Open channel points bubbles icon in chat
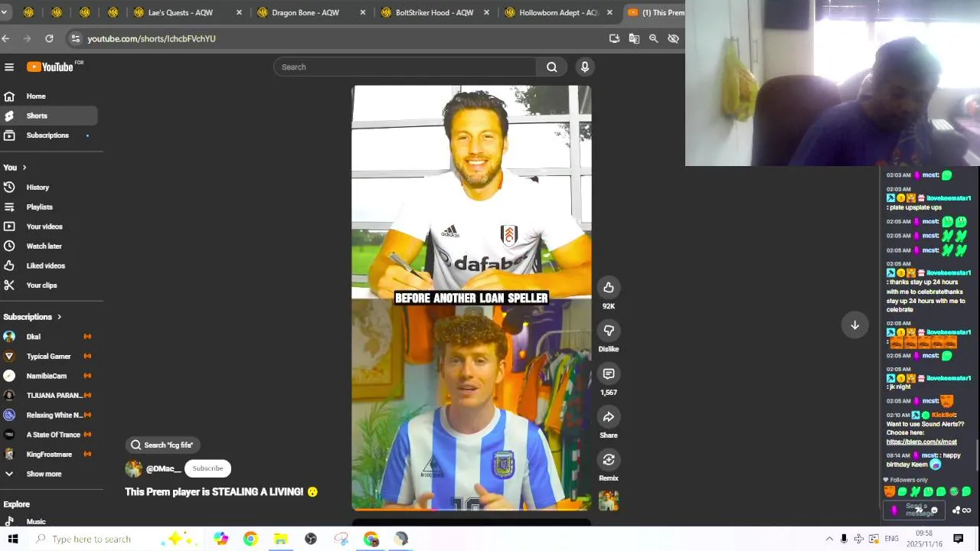This screenshot has height=551, width=980. 956,510
